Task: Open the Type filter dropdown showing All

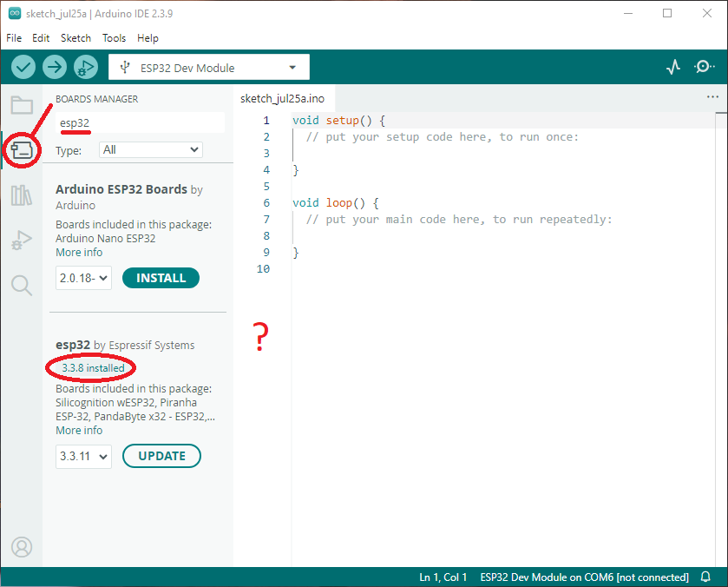Action: [150, 149]
